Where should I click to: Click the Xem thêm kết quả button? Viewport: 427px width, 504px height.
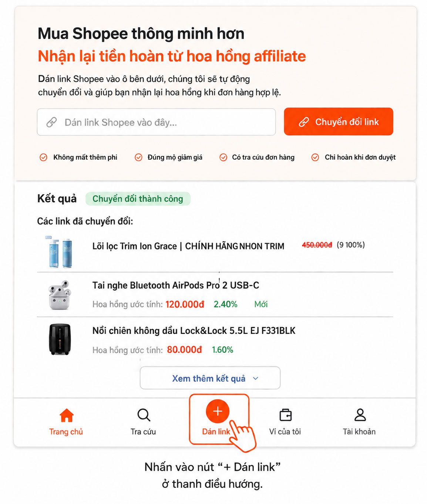pyautogui.click(x=210, y=378)
